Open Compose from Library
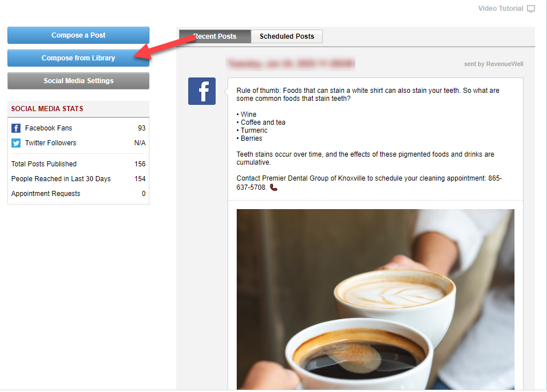This screenshot has width=547, height=392. pos(79,58)
